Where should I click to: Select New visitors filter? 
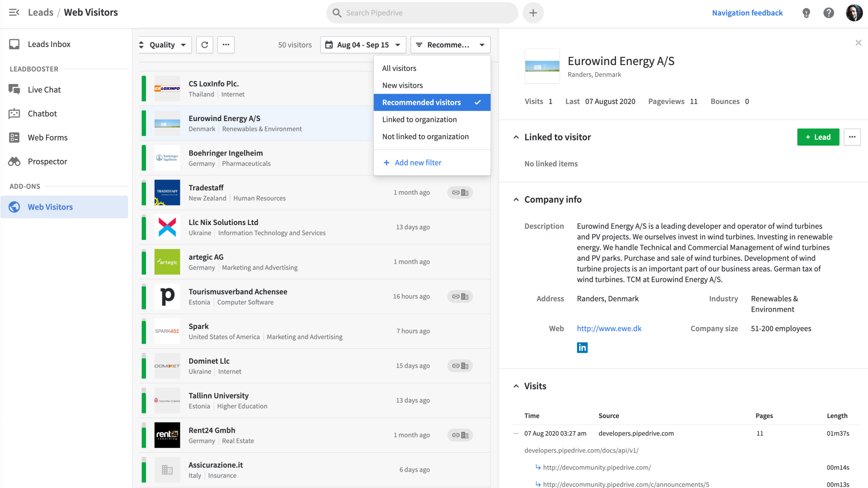[432, 85]
